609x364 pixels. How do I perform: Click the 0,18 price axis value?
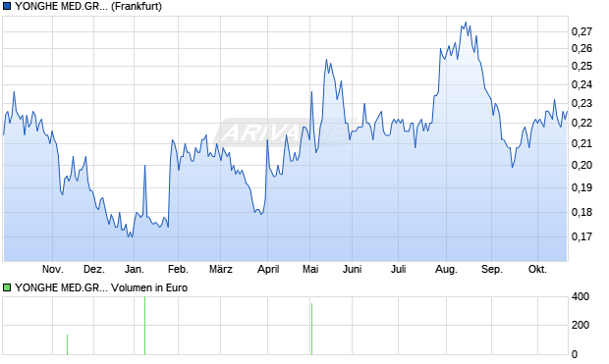click(x=581, y=212)
